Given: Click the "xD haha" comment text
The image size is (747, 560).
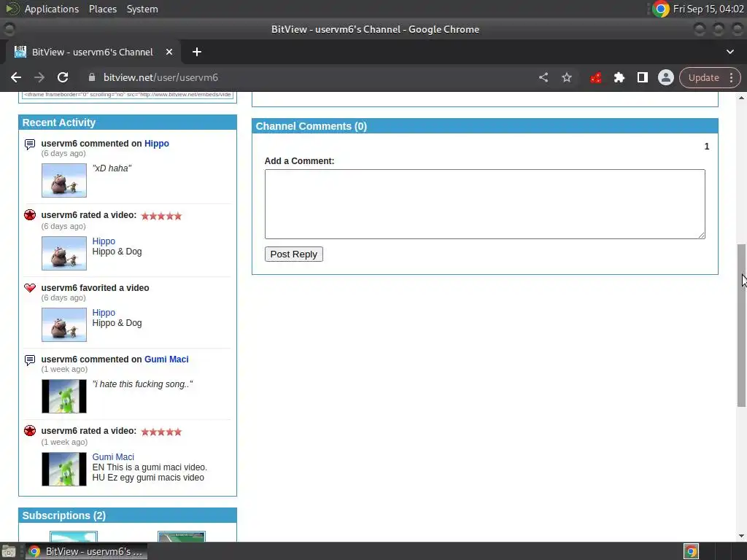Looking at the screenshot, I should [112, 168].
